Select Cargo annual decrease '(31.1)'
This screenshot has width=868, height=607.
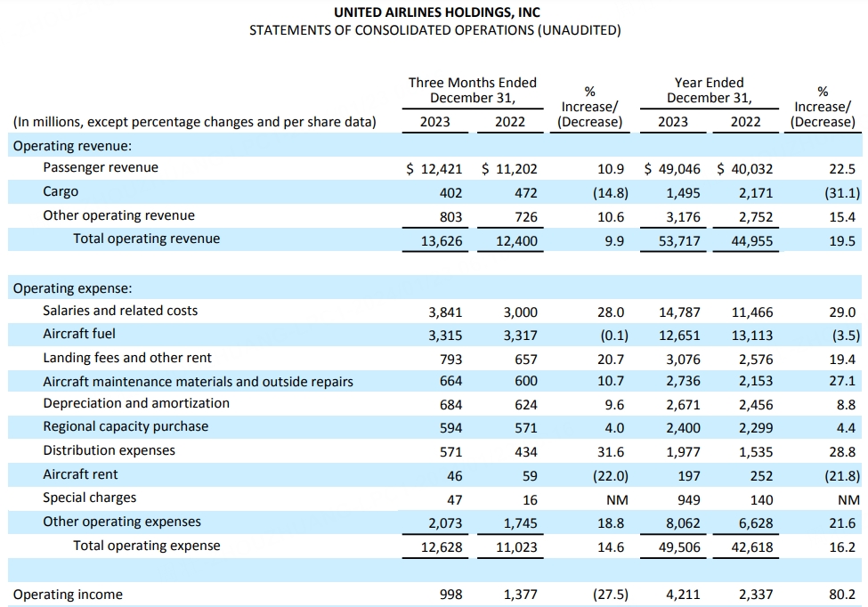[842, 193]
